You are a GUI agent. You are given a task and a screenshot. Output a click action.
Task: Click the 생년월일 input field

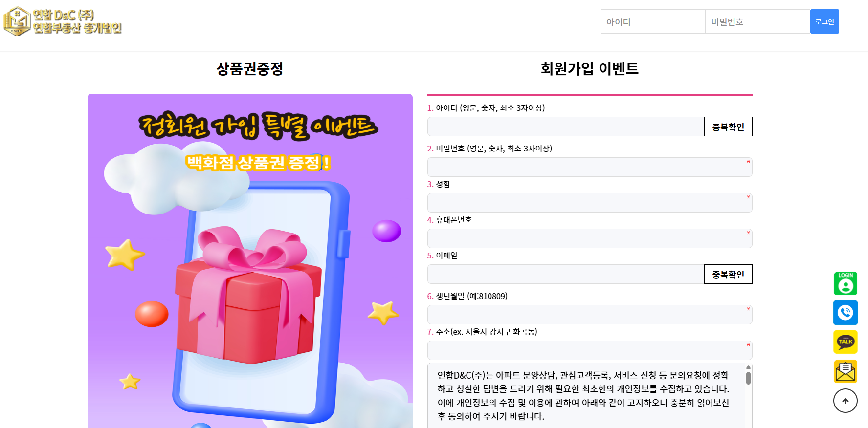coord(590,315)
